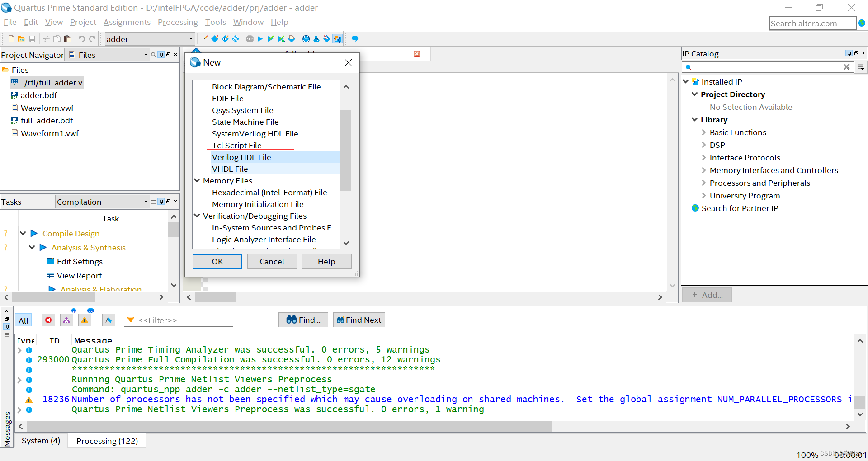Click the Find... button in Messages
Screen dimensions: 868x461
[303, 320]
